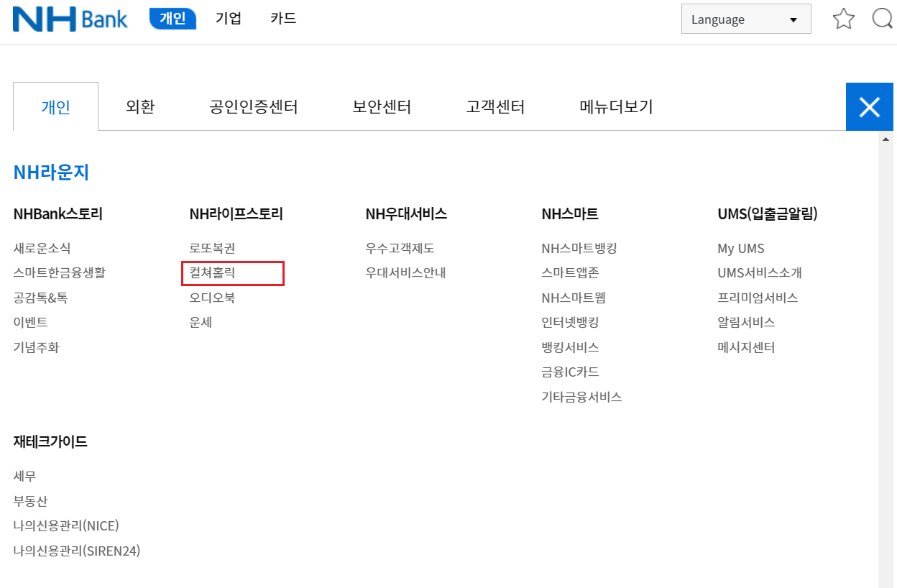Open 로또복권 link
This screenshot has height=588, width=897.
coord(212,248)
